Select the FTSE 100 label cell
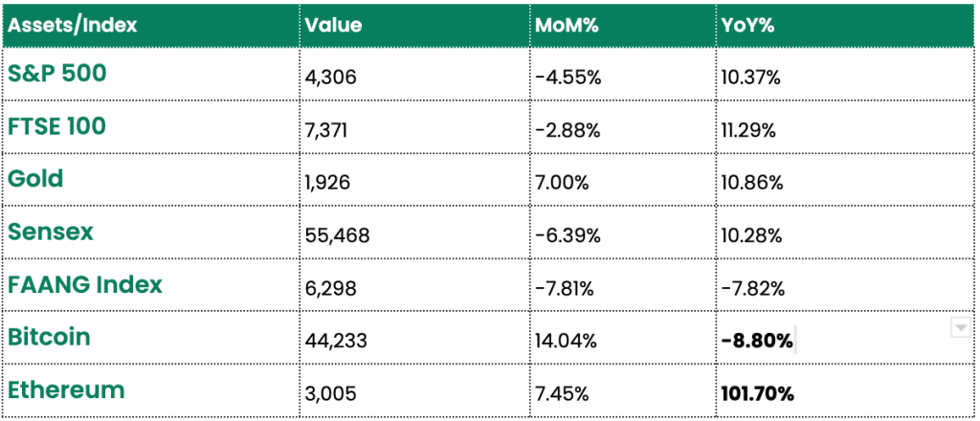This screenshot has width=980, height=421. pyautogui.click(x=152, y=127)
